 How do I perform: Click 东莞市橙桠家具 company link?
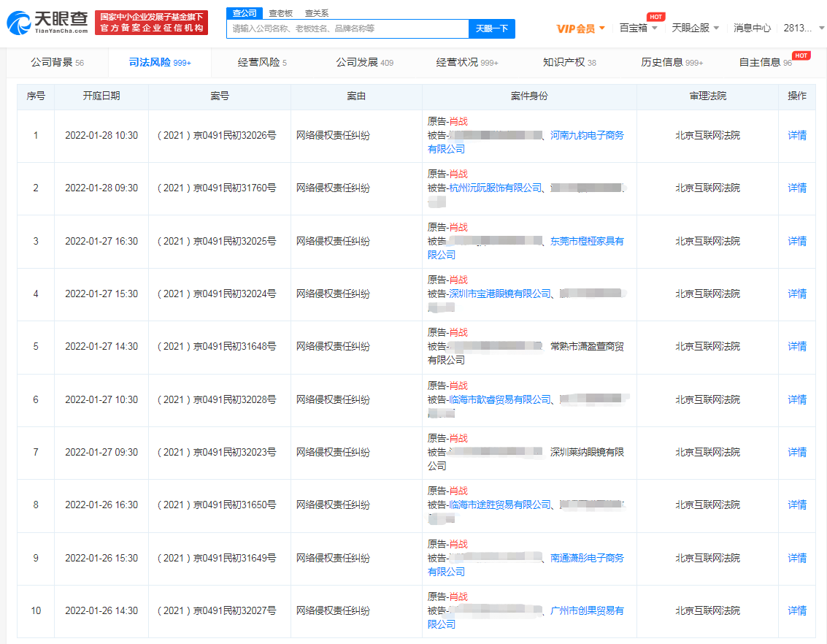pos(587,241)
